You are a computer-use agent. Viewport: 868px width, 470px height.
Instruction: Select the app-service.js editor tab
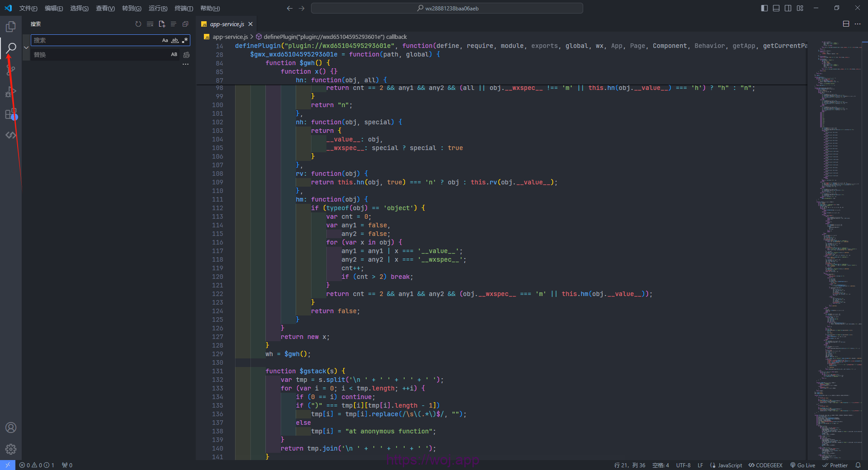click(x=226, y=24)
